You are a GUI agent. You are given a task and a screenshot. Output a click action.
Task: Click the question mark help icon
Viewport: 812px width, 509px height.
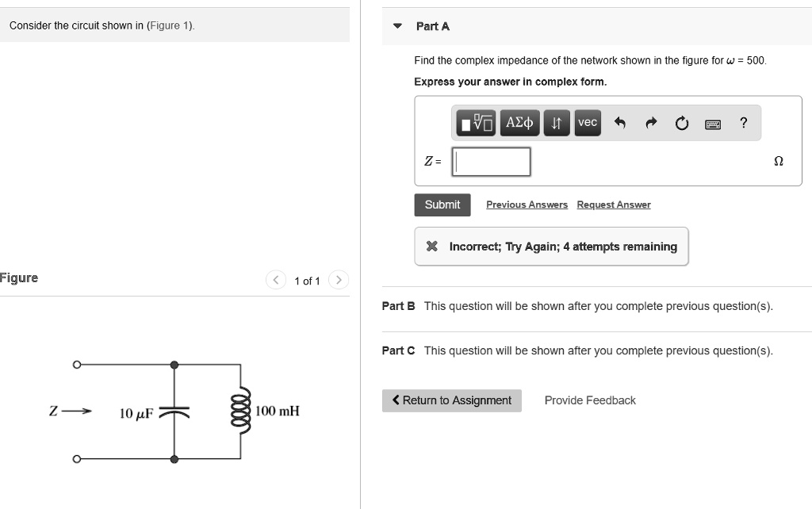742,123
